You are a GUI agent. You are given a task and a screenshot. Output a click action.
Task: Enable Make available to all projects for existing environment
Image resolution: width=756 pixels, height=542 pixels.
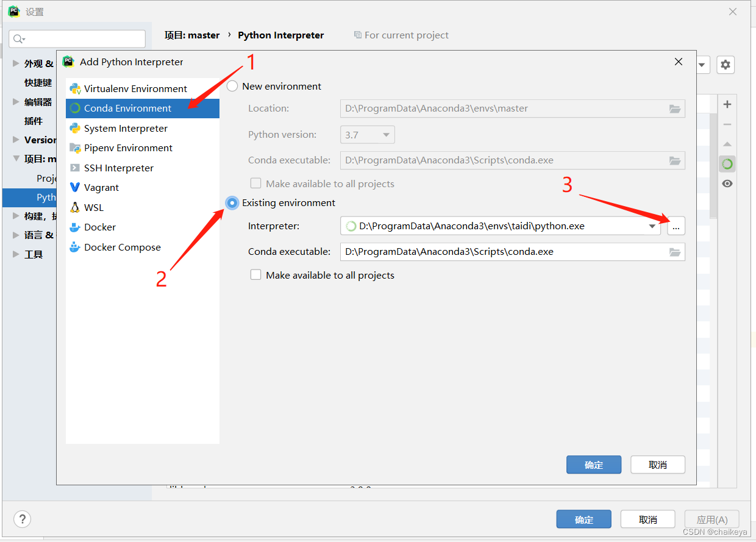256,275
